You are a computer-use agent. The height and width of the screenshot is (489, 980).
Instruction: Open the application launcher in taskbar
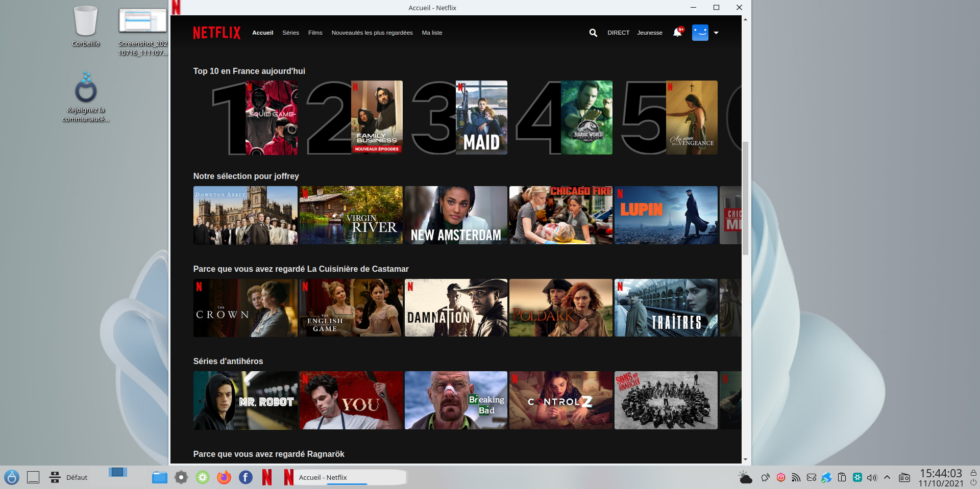(x=12, y=477)
